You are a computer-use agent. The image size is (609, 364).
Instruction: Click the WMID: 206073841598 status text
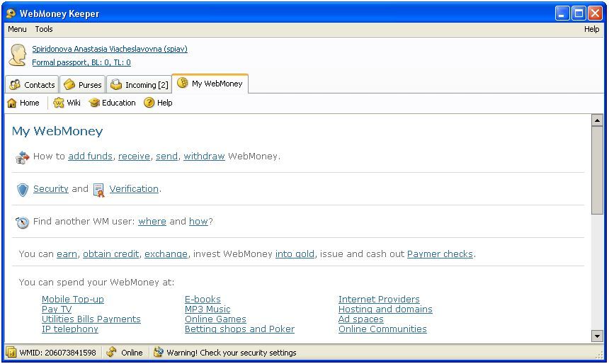57,353
